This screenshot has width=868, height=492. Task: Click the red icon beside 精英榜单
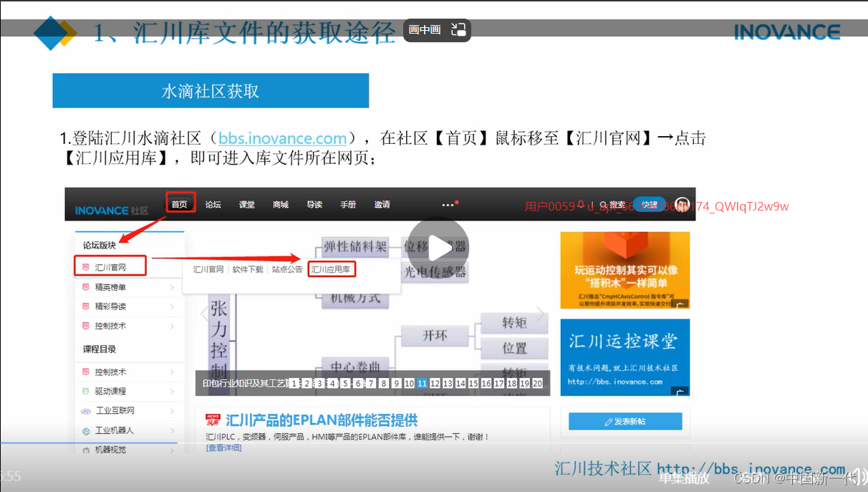(x=86, y=287)
